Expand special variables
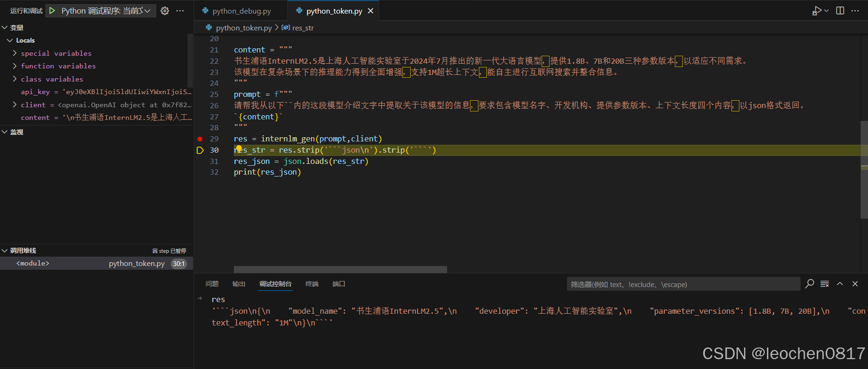Viewport: 868px width, 369px height. pyautogui.click(x=14, y=53)
